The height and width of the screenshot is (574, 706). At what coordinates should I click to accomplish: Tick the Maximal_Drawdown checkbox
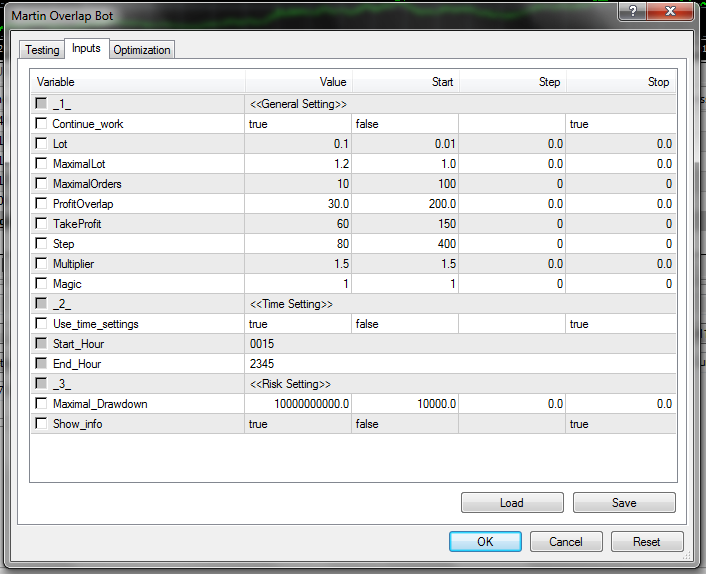(x=41, y=403)
